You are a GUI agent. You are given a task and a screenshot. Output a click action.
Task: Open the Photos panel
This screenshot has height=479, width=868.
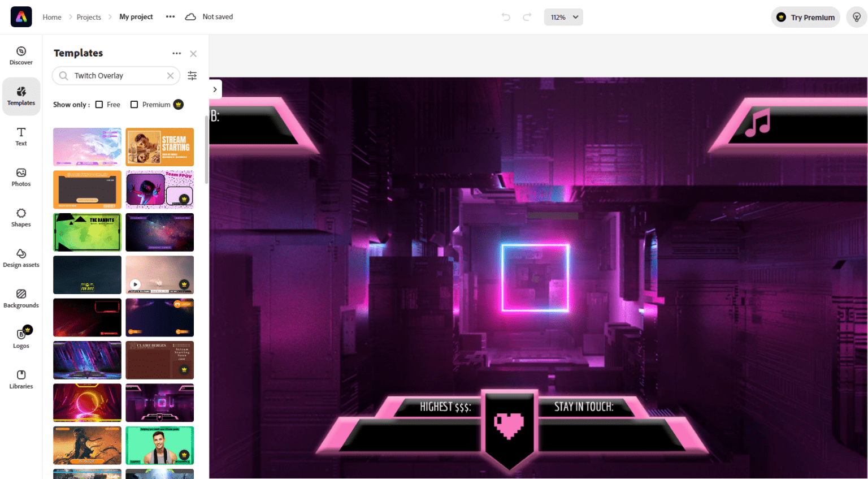click(x=21, y=177)
